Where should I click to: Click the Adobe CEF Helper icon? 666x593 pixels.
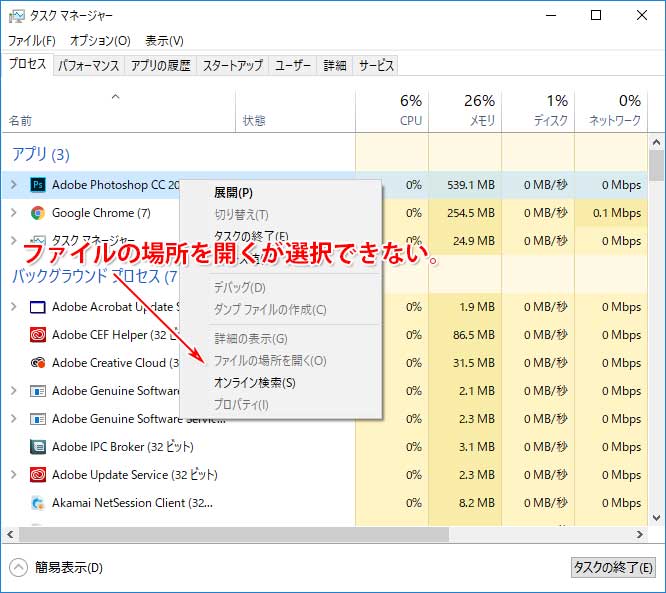(x=38, y=335)
